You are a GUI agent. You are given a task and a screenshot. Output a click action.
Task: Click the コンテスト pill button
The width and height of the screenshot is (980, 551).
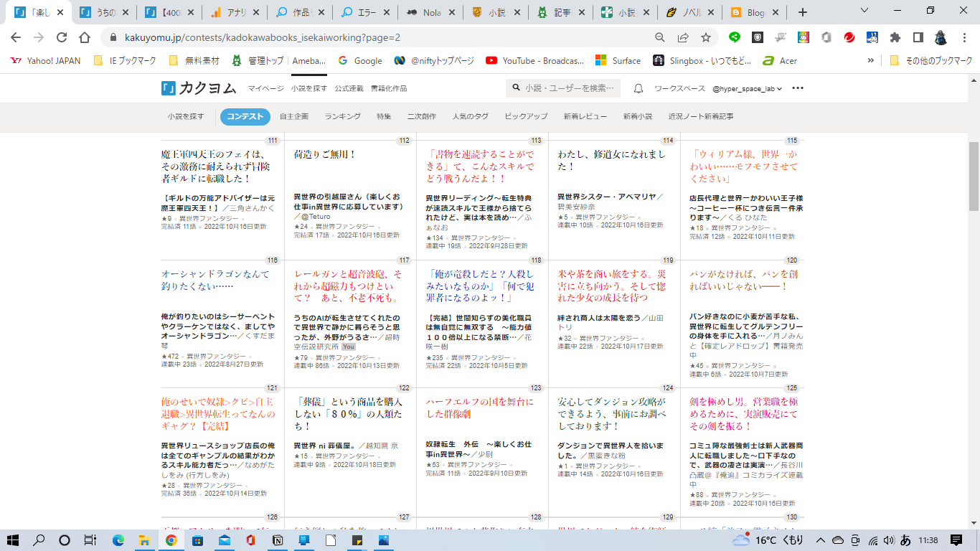pyautogui.click(x=245, y=116)
